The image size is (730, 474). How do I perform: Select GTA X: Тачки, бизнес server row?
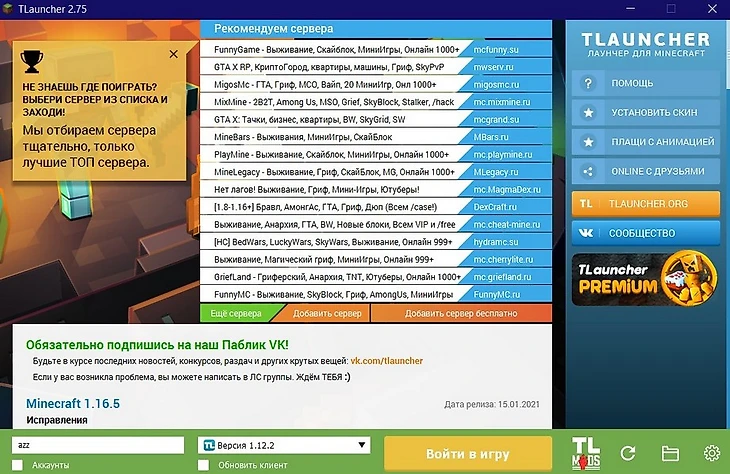click(376, 119)
